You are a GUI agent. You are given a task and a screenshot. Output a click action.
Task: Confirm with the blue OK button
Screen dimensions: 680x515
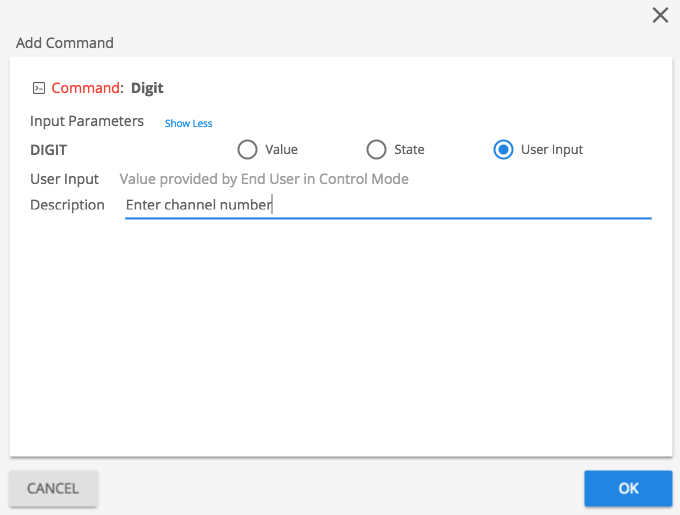point(628,488)
